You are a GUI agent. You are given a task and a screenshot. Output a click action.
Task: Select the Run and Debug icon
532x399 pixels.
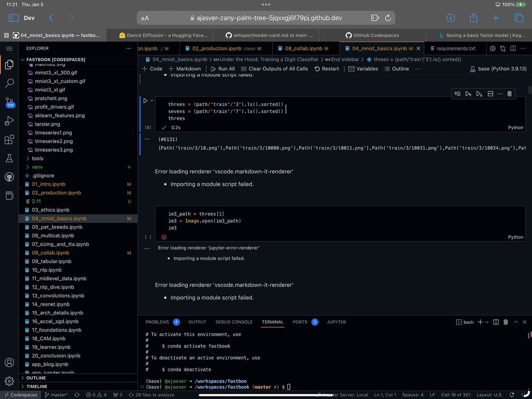coord(9,120)
